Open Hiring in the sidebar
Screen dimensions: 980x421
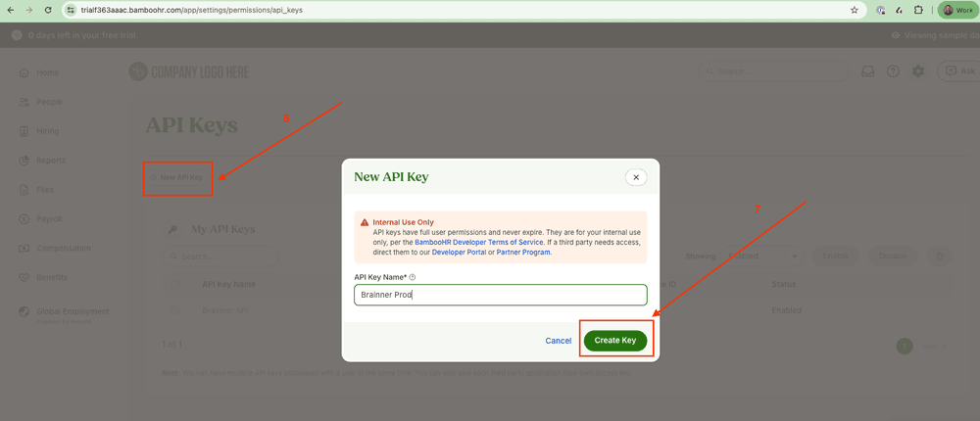tap(47, 131)
